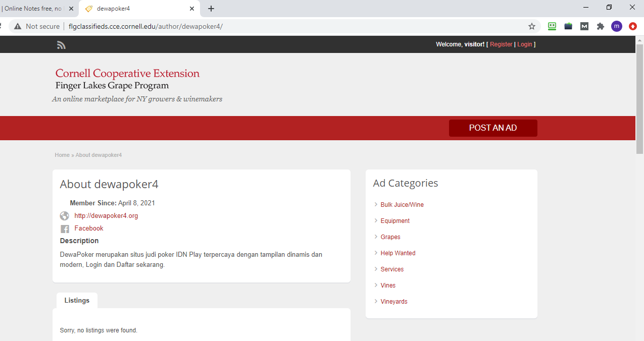Expand the Equipment category chevron

(x=376, y=220)
